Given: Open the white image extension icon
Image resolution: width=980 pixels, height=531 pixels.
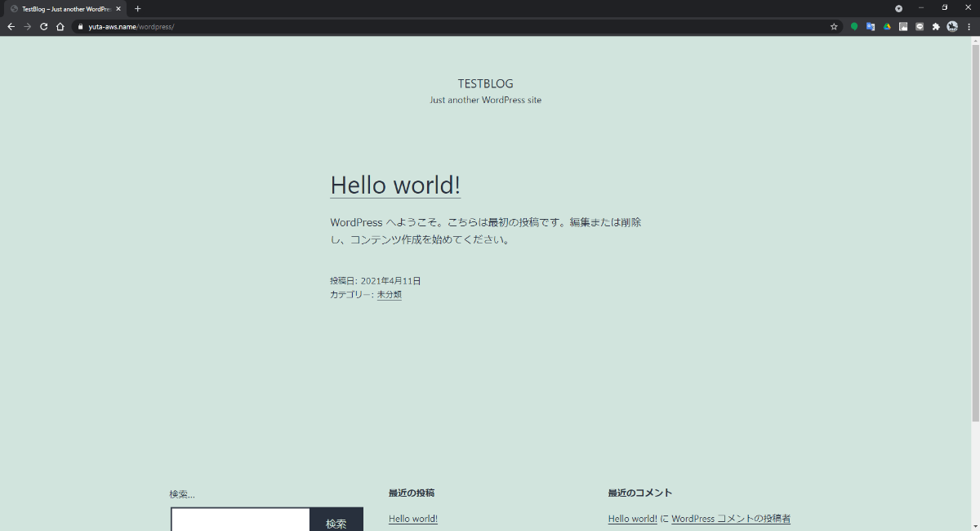Looking at the screenshot, I should pyautogui.click(x=903, y=26).
